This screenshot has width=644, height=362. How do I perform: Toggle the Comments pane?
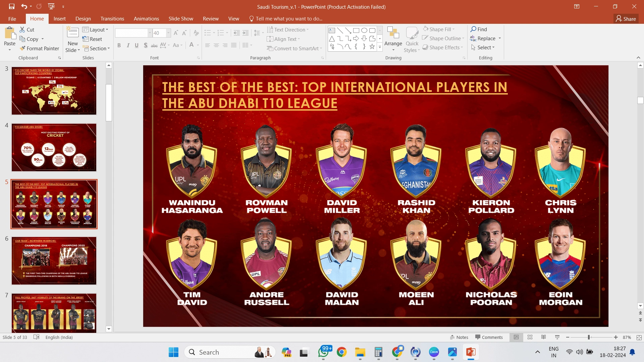(x=489, y=337)
